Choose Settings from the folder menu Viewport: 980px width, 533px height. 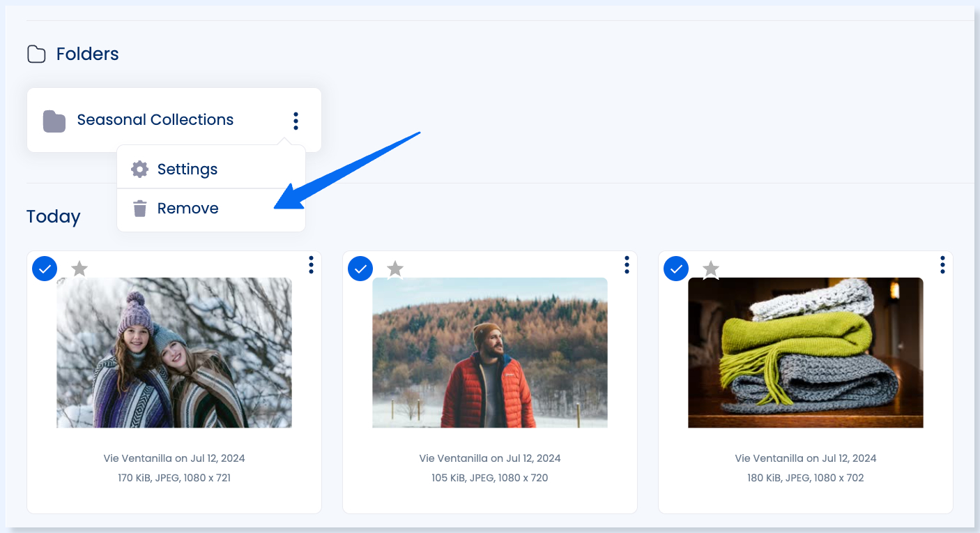(x=211, y=169)
